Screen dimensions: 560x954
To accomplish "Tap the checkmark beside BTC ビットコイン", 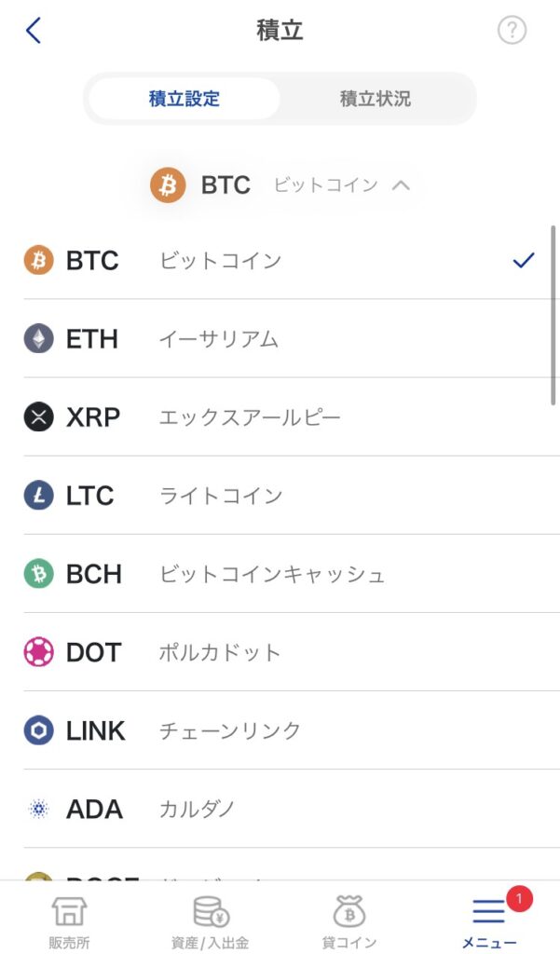I will pos(524,261).
